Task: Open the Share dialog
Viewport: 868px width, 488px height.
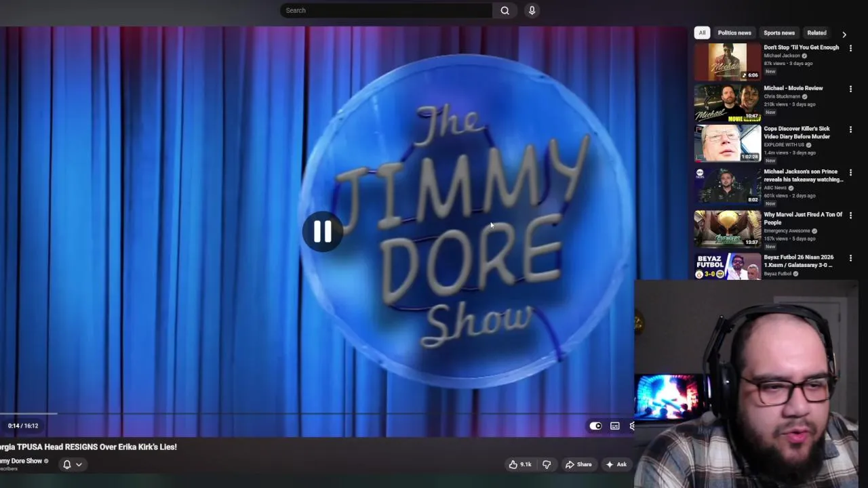Action: coord(578,464)
